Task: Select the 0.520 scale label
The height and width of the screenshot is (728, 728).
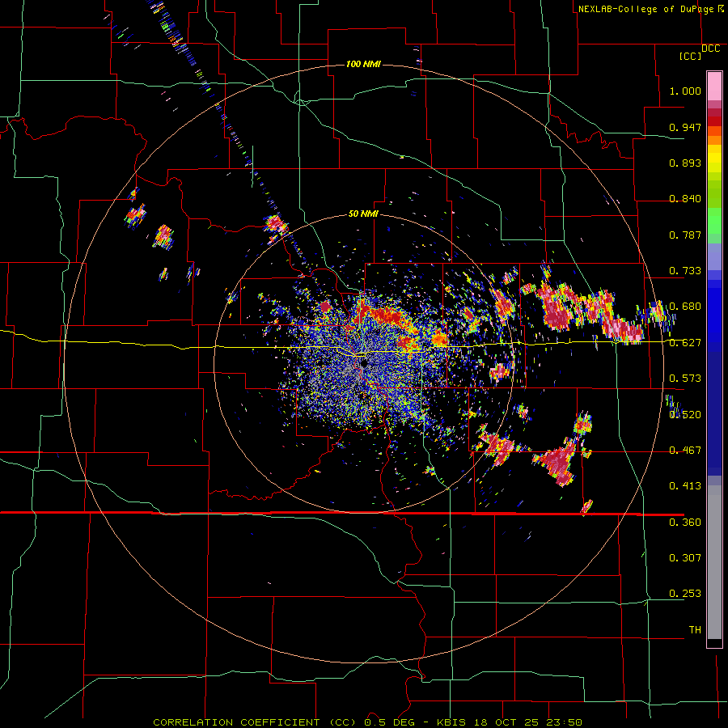Action: pos(685,415)
